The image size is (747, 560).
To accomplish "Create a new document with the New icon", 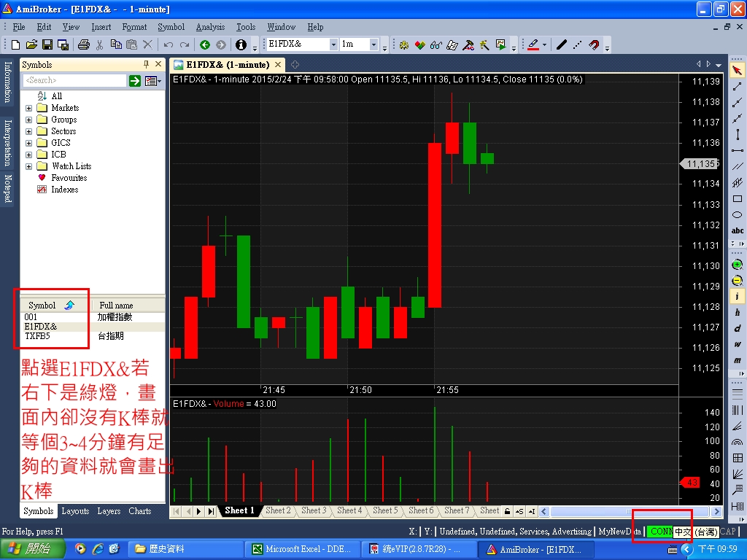I will 16,44.
